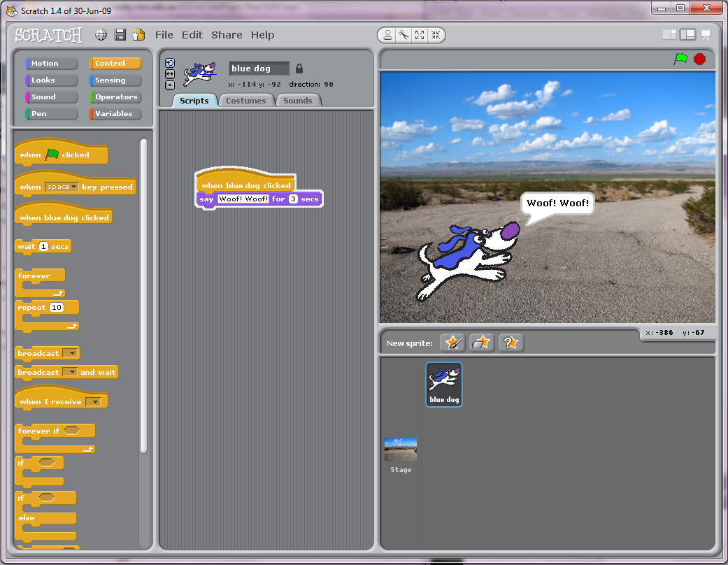The width and height of the screenshot is (728, 565).
Task: Click the sprite preview image in header
Action: (x=199, y=73)
